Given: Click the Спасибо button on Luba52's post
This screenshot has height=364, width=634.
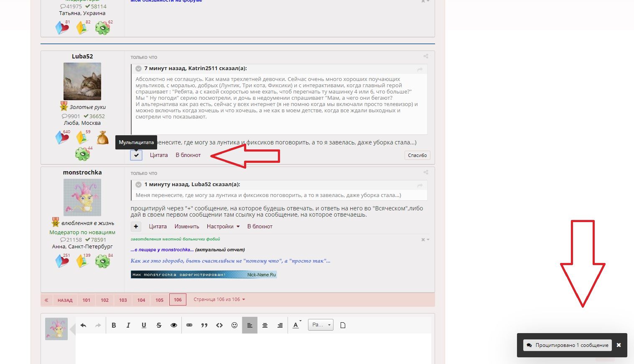Looking at the screenshot, I should [x=417, y=155].
